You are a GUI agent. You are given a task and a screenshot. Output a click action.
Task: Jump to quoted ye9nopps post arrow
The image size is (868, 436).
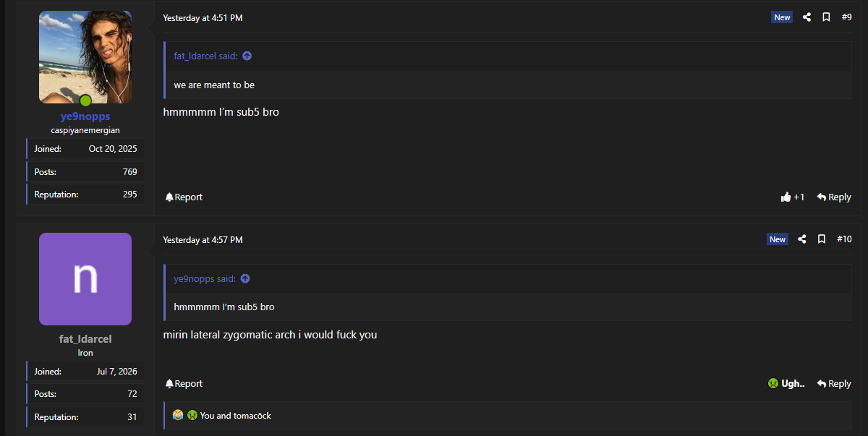coord(245,278)
